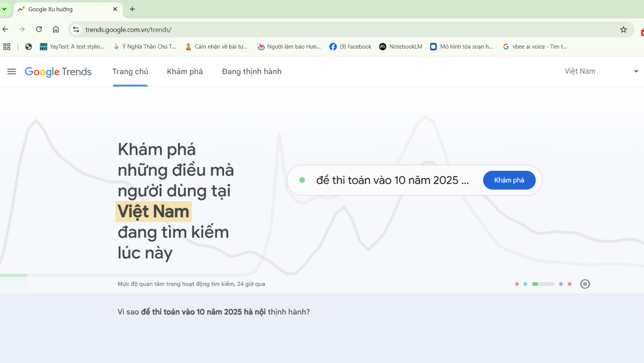Click the trending search term field
The height and width of the screenshot is (363, 644).
click(392, 180)
